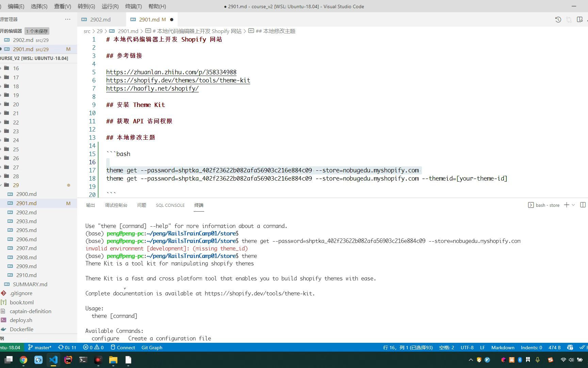Open the 运行(R) menu
Image resolution: width=588 pixels, height=368 pixels.
[x=110, y=6]
